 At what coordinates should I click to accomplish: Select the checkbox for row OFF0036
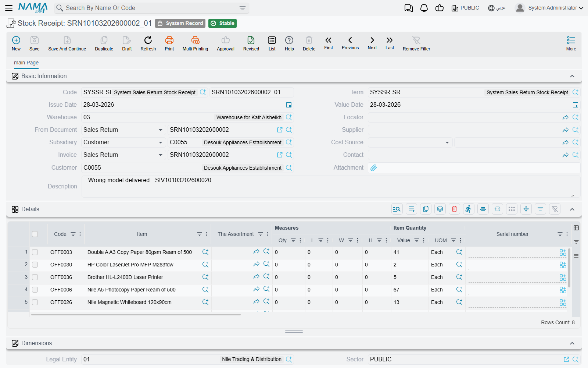(x=35, y=277)
